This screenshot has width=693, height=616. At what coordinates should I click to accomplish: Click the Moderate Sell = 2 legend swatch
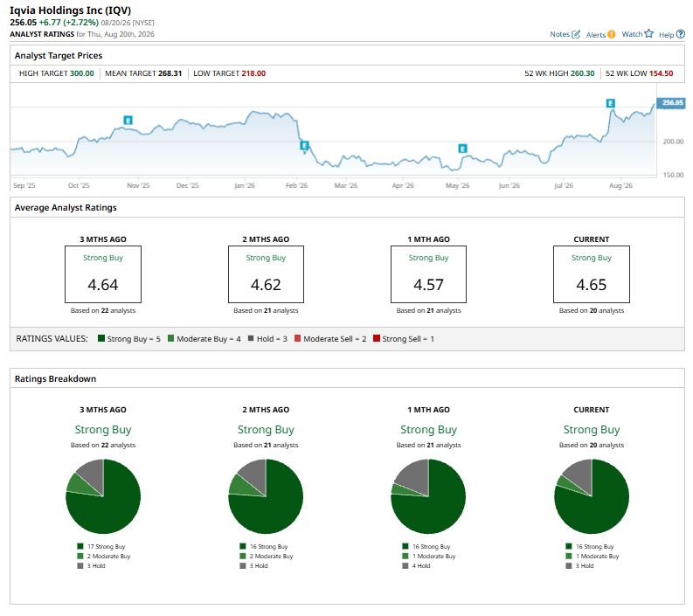click(297, 338)
